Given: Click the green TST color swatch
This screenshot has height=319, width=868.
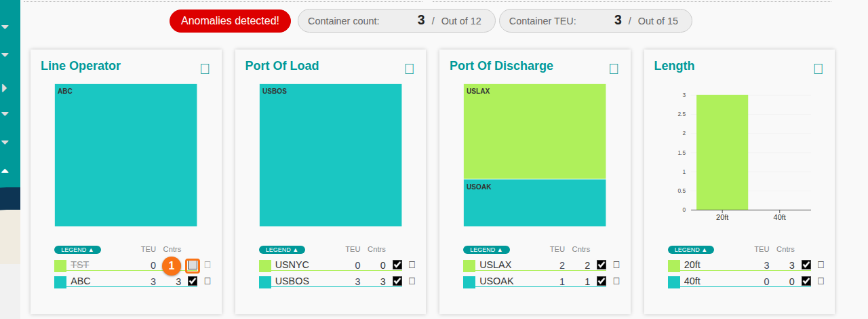Looking at the screenshot, I should point(60,265).
